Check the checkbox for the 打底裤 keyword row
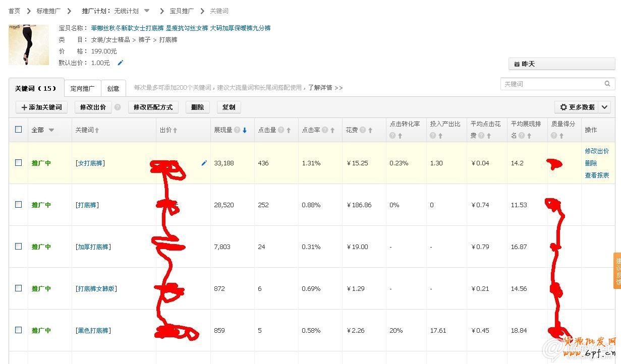The height and width of the screenshot is (364, 621). tap(18, 205)
